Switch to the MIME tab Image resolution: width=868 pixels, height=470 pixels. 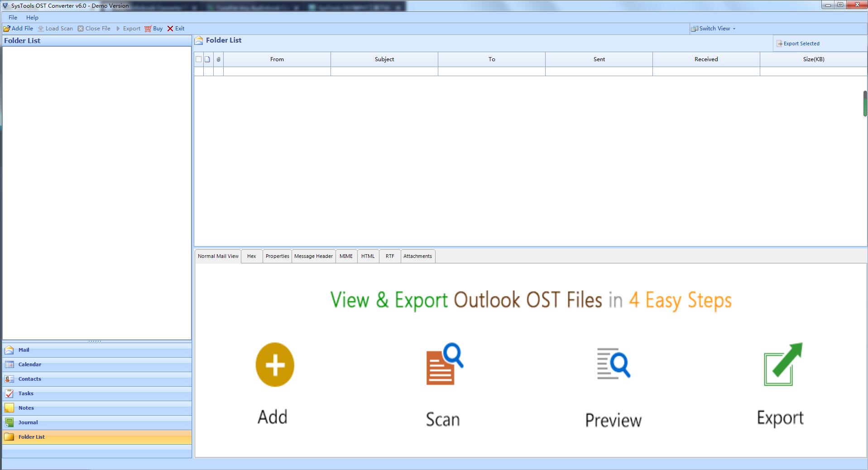tap(346, 256)
